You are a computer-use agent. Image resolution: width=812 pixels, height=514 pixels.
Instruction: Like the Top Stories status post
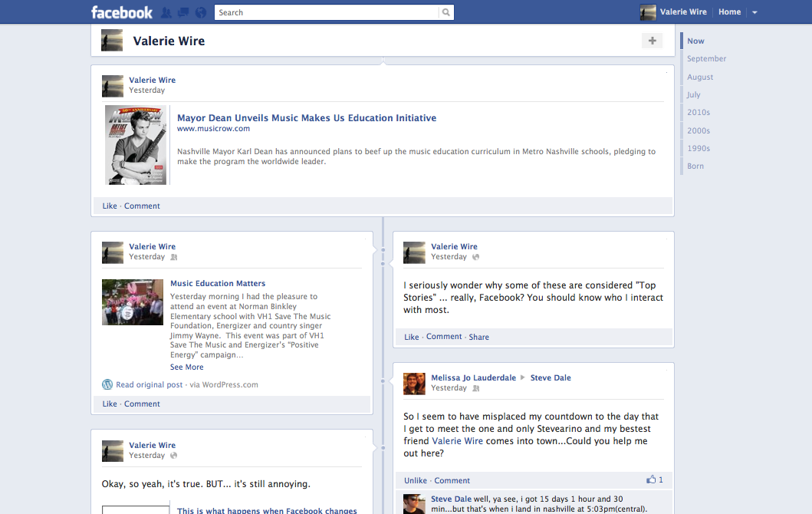412,337
